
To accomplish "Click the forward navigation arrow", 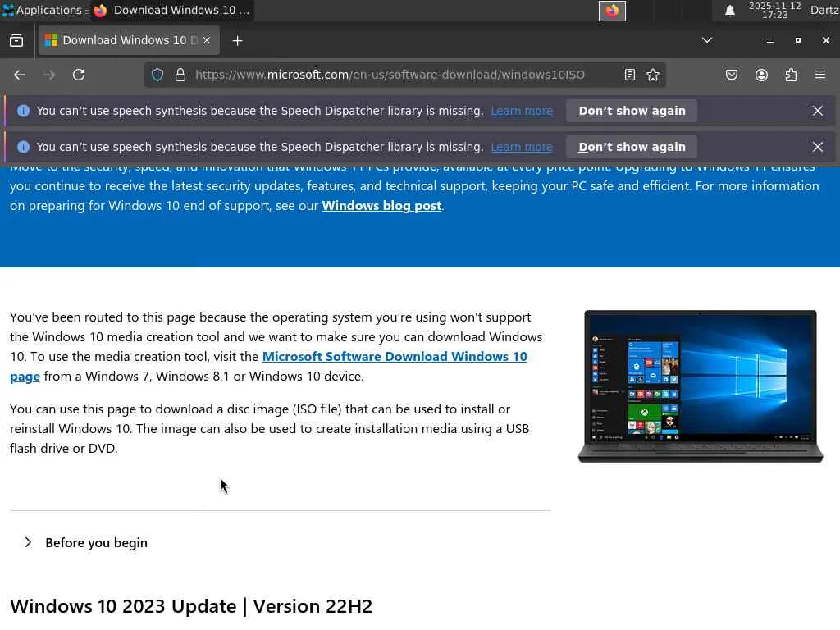I will [x=48, y=75].
